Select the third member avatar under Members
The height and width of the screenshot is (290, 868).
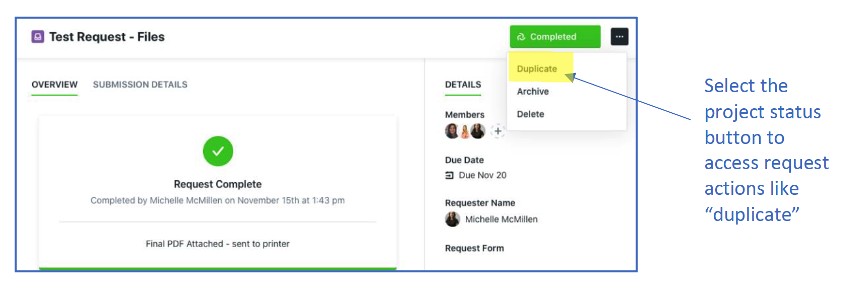pos(477,131)
